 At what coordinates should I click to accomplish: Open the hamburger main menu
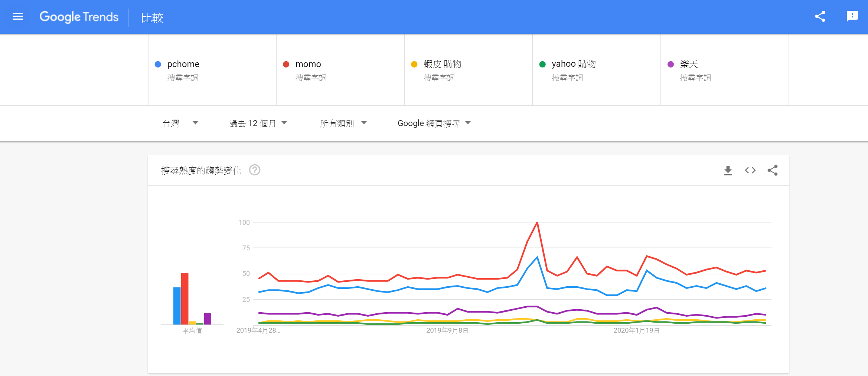(18, 17)
